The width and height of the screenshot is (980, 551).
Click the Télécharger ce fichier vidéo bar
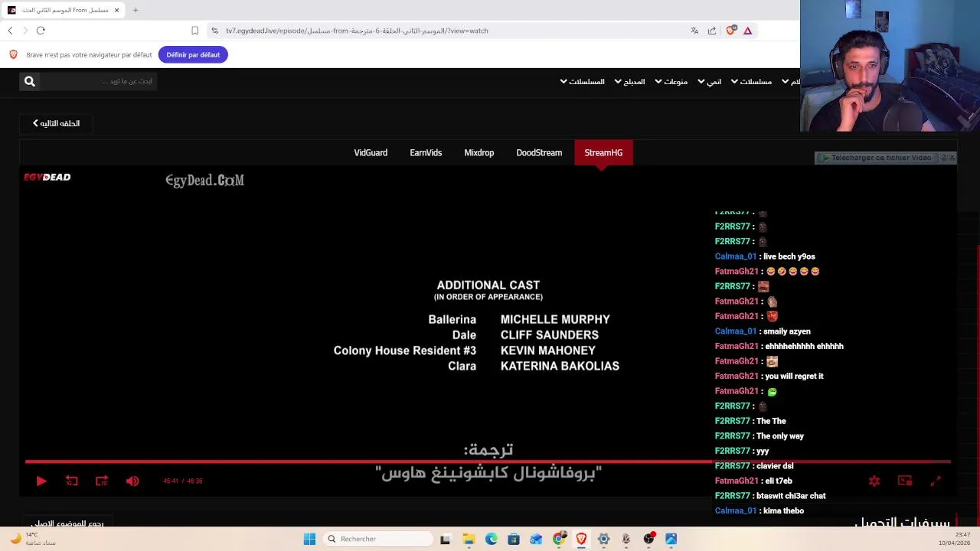click(x=879, y=158)
